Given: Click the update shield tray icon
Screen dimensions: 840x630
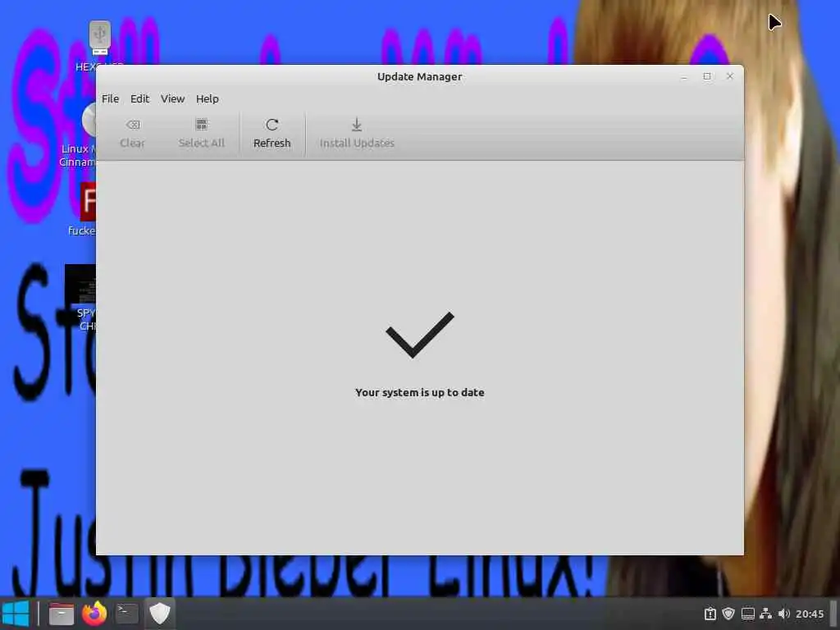Looking at the screenshot, I should click(x=728, y=614).
